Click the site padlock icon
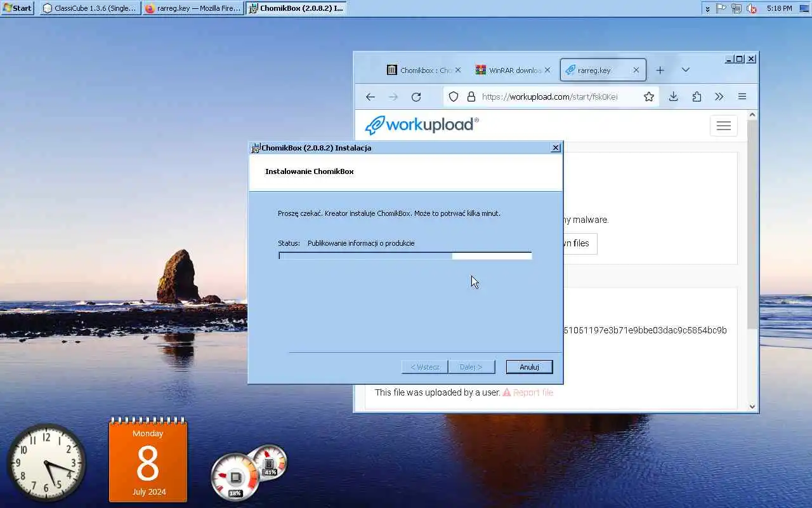The width and height of the screenshot is (812, 508). click(x=471, y=97)
